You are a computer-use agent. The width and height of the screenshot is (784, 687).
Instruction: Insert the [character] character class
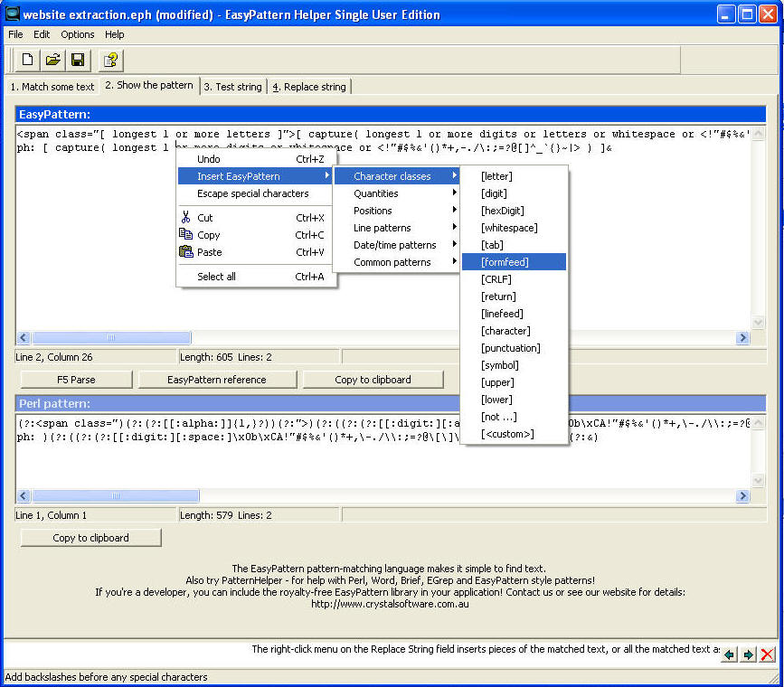tap(514, 331)
